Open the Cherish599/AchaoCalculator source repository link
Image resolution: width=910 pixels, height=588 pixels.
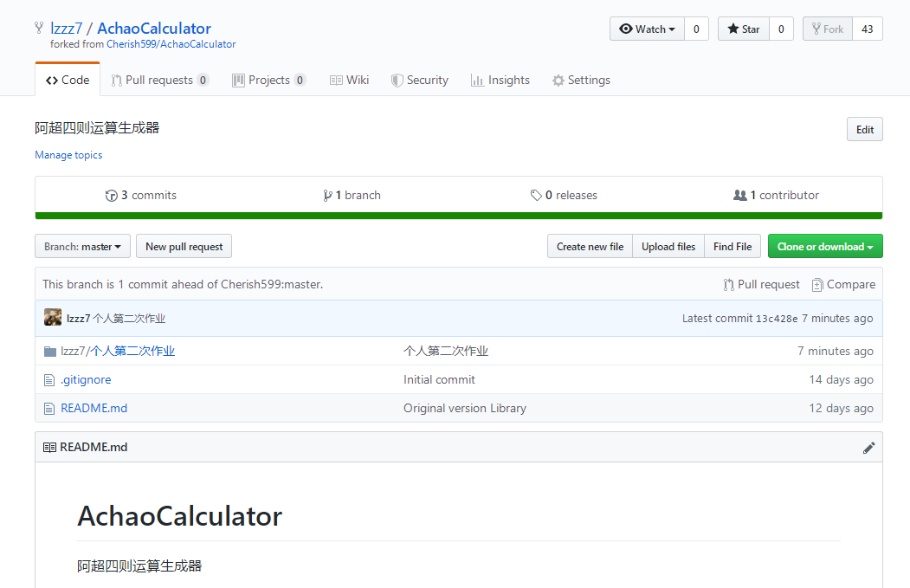tap(171, 44)
